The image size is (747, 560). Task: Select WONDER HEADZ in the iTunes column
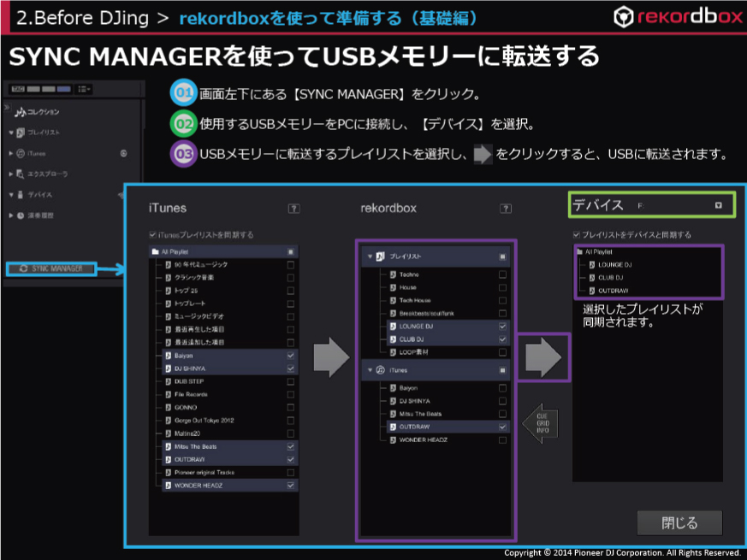coord(232,486)
